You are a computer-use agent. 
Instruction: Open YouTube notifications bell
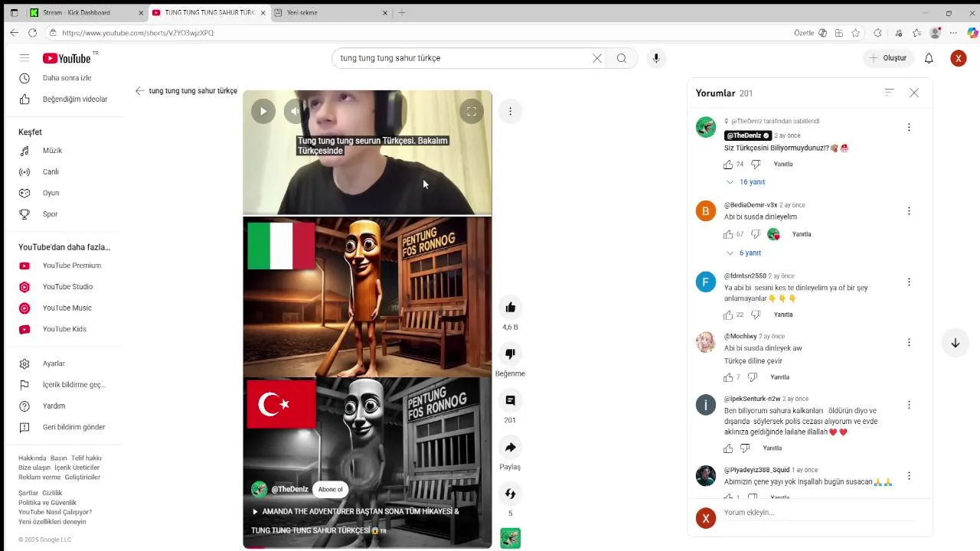pyautogui.click(x=929, y=58)
